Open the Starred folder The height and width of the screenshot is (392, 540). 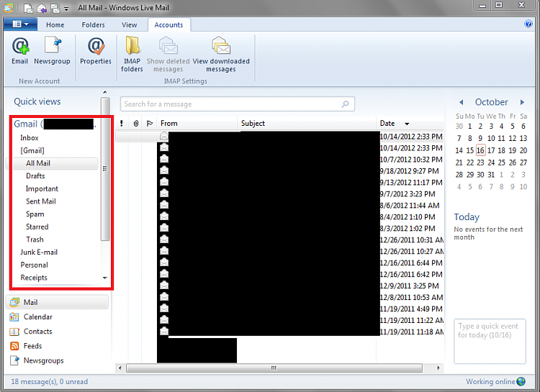37,227
